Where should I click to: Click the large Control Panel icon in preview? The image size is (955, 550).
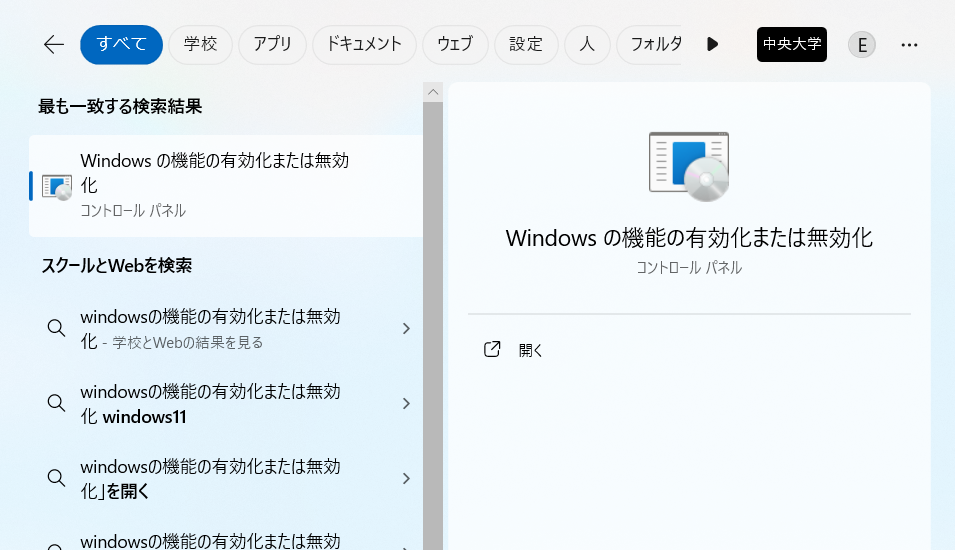[689, 166]
